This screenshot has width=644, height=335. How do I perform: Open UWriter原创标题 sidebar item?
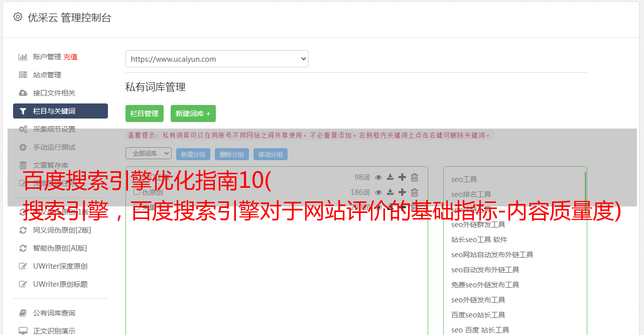pos(60,284)
